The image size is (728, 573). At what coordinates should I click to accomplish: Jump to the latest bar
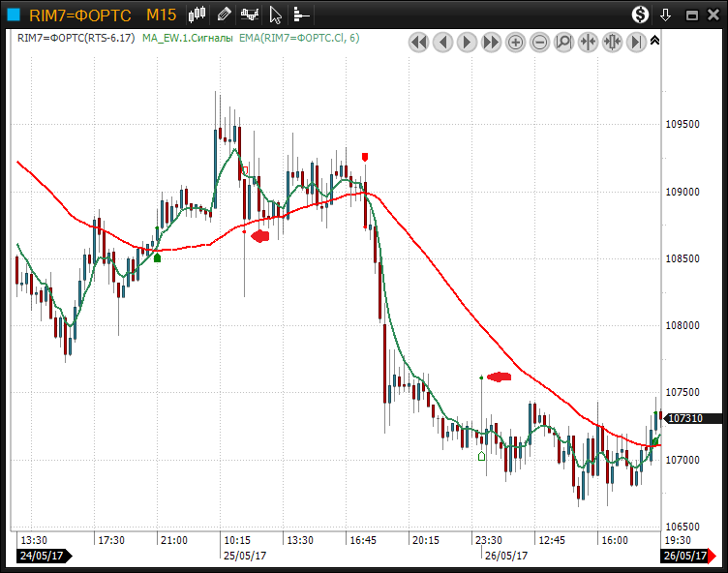[x=636, y=42]
